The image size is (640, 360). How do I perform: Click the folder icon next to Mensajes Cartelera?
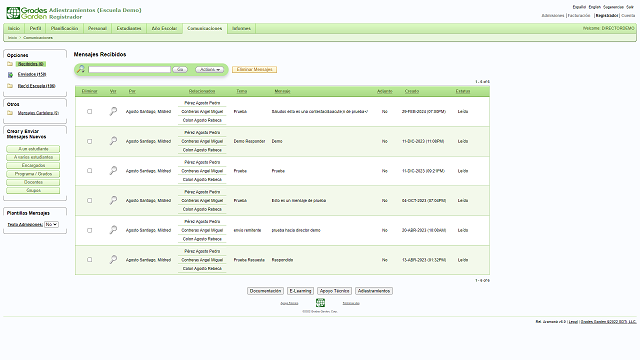tap(10, 113)
